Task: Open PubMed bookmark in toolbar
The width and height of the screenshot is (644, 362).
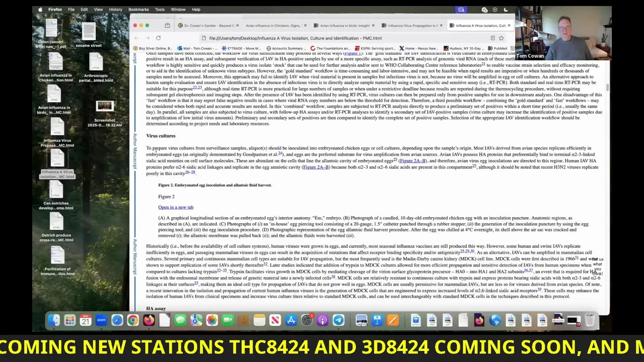Action: (497, 48)
